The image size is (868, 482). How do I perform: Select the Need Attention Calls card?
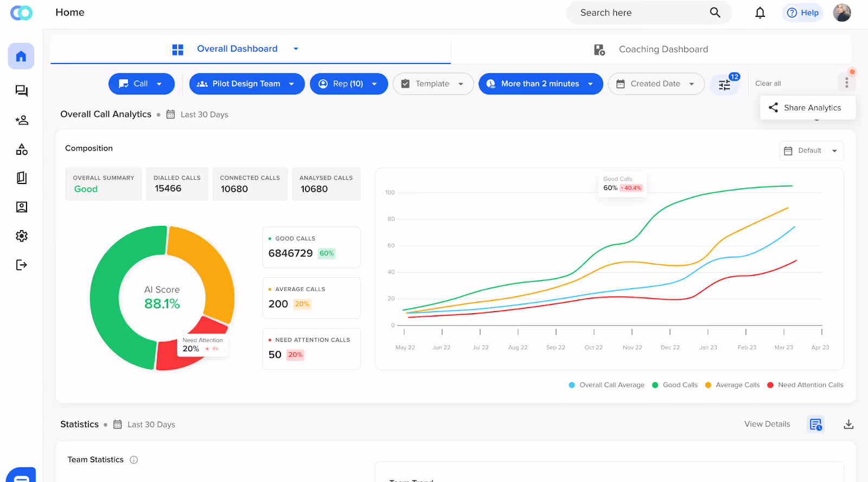311,349
